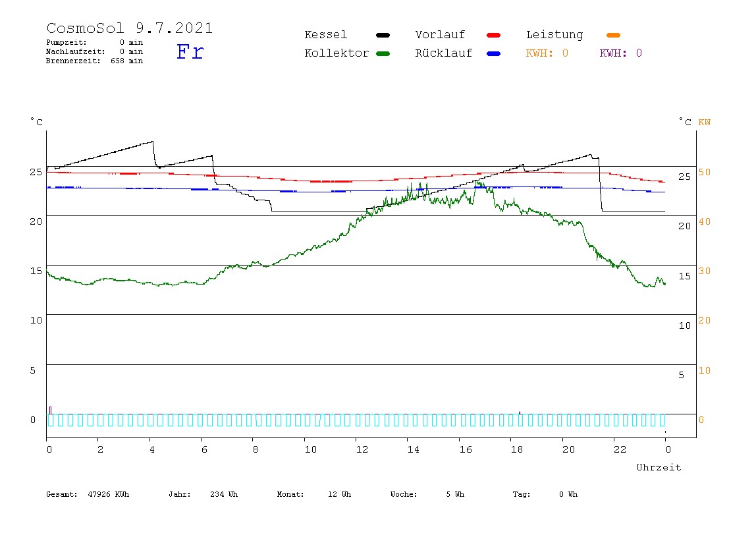Screen dimensions: 756x535
Task: Click the "Leistung" legend text
Action: pyautogui.click(x=554, y=35)
